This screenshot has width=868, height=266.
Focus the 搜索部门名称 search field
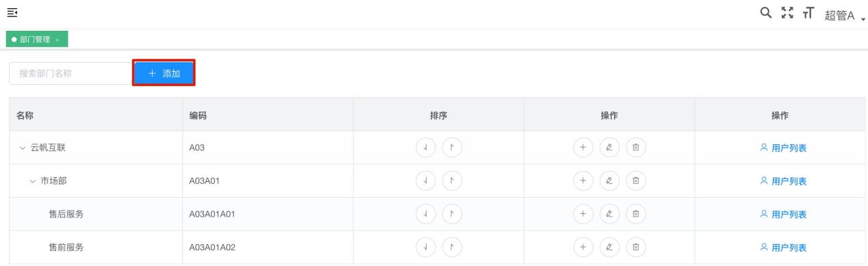coord(68,73)
